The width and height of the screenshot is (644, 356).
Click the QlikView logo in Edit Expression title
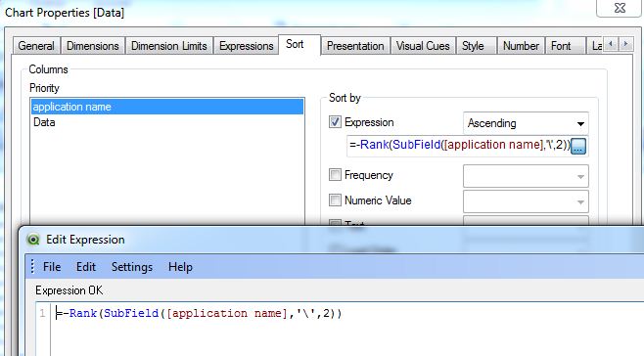click(x=33, y=240)
